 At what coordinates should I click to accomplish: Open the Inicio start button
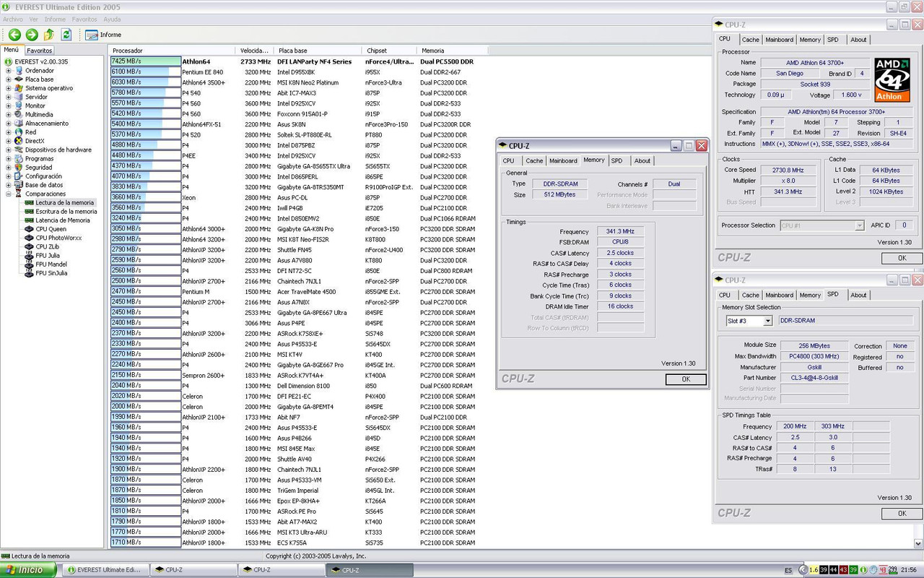(x=28, y=570)
